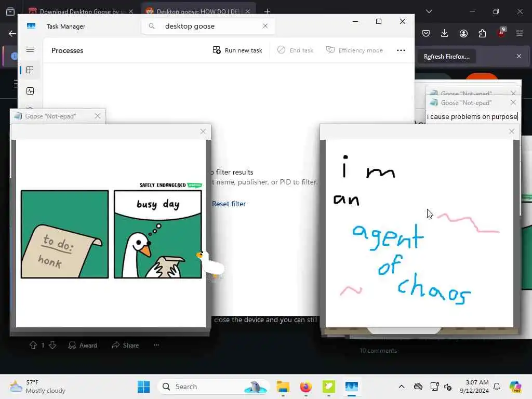Close the front right Goose Not-epad window
Image resolution: width=532 pixels, height=399 pixels.
[x=513, y=102]
